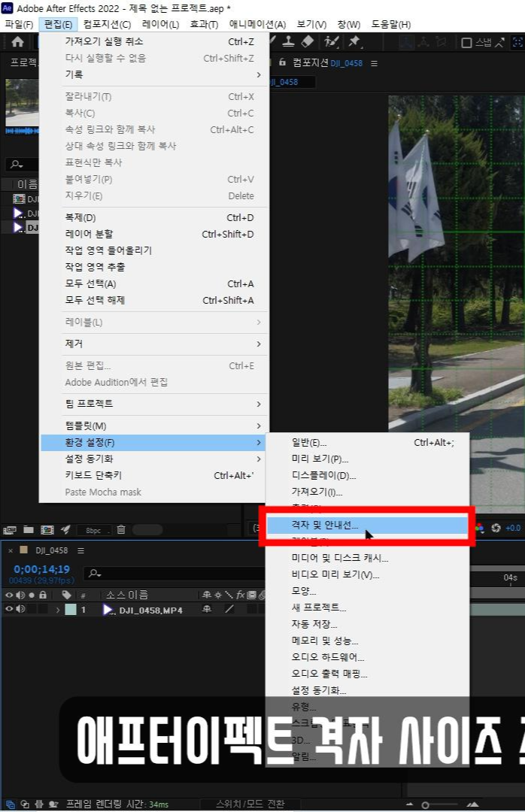The height and width of the screenshot is (812, 525).
Task: Create a new folder in project panel
Action: pyautogui.click(x=29, y=530)
